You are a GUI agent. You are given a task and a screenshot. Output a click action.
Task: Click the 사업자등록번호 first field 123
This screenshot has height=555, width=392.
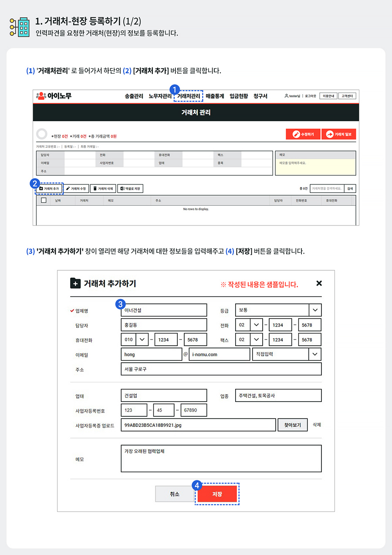[134, 410]
